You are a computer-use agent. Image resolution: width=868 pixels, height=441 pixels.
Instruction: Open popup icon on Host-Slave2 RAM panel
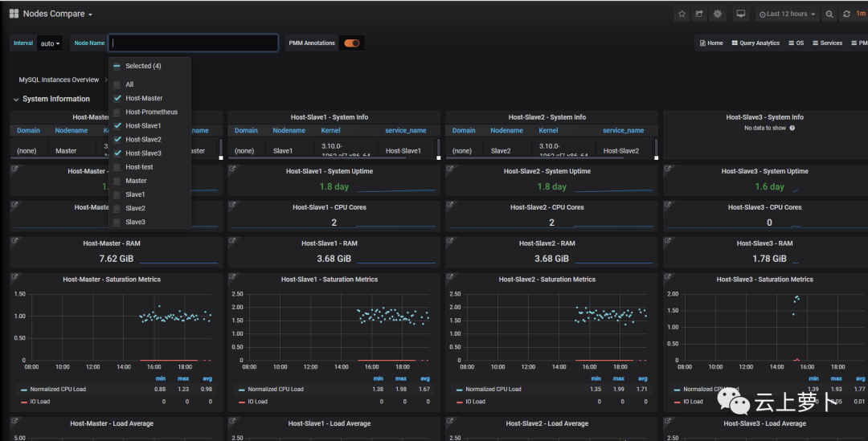coord(450,241)
